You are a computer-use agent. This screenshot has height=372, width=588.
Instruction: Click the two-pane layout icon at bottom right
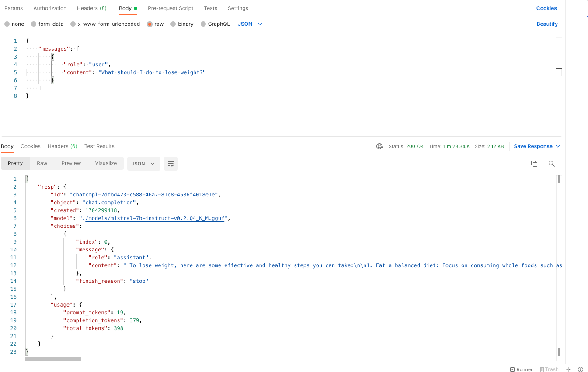[x=569, y=369]
